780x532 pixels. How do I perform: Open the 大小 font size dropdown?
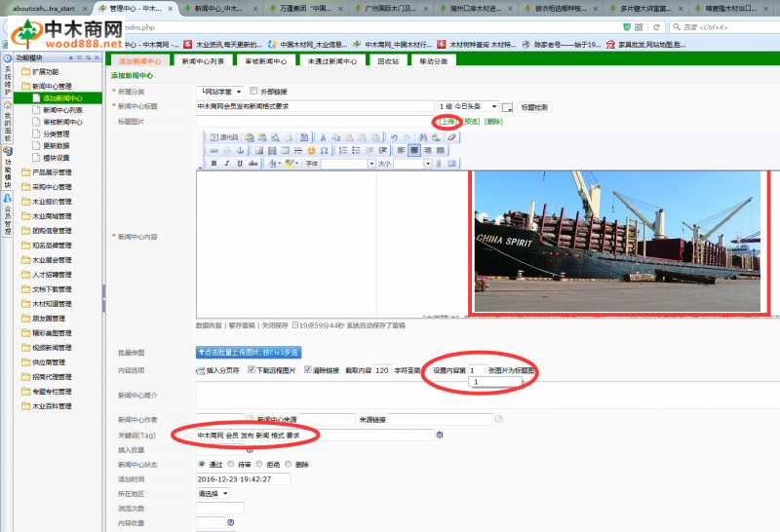point(428,164)
